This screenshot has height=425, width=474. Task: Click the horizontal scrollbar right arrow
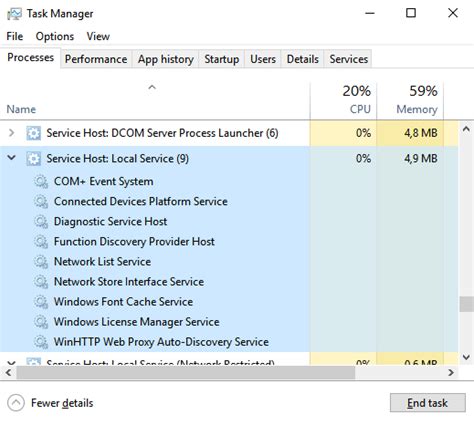[451, 372]
